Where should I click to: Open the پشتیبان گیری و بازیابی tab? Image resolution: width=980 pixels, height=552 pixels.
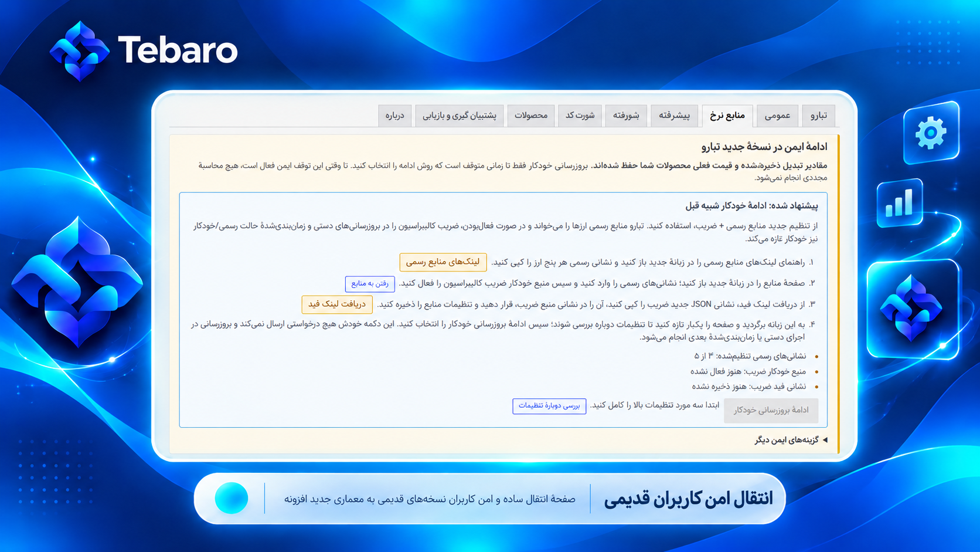(x=460, y=116)
